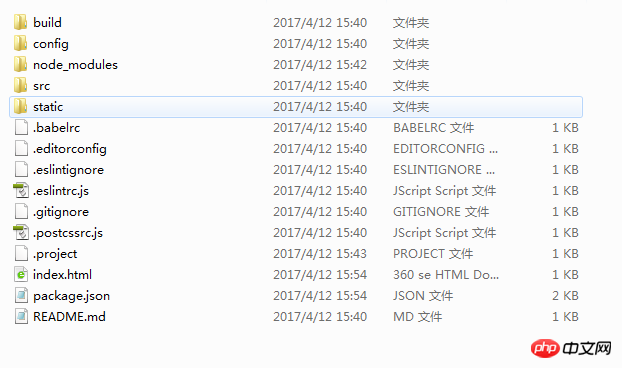This screenshot has width=622, height=368.
Task: Click the EDITORCONFIG type cell
Action: [x=445, y=148]
